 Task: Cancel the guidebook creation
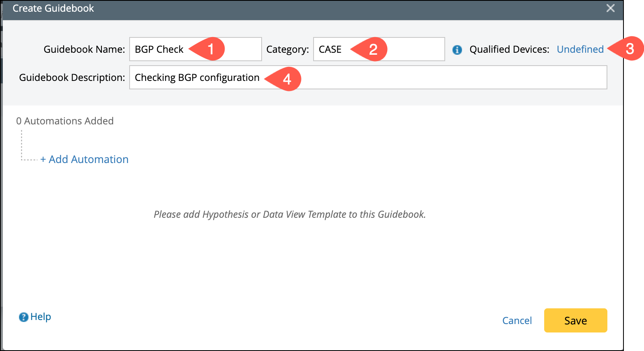pyautogui.click(x=517, y=320)
